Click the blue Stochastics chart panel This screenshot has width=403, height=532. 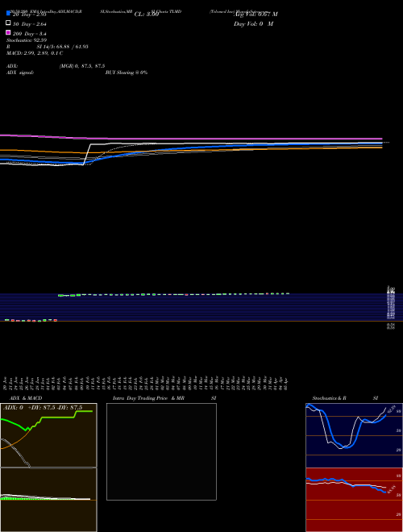click(x=354, y=435)
